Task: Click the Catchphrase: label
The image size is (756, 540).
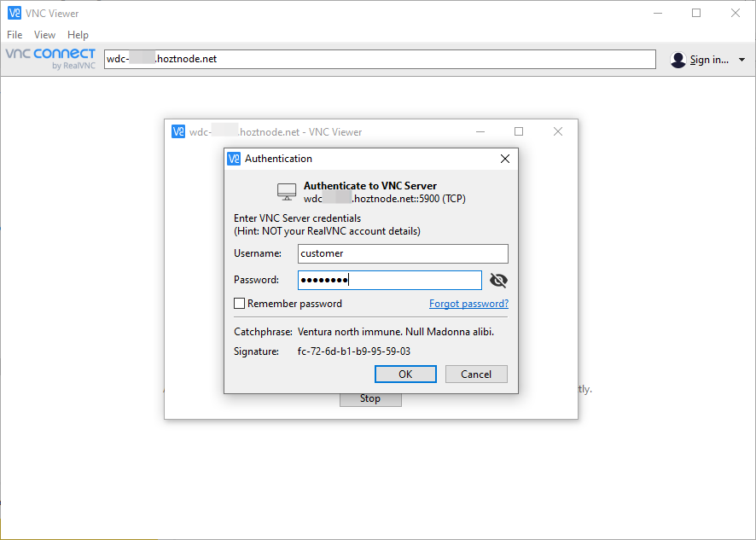Action: click(264, 332)
